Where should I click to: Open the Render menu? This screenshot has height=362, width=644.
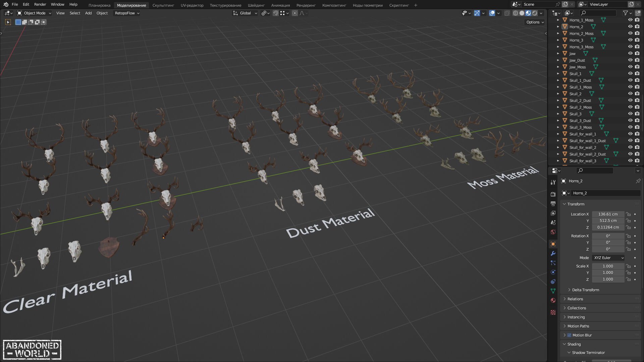(x=40, y=4)
